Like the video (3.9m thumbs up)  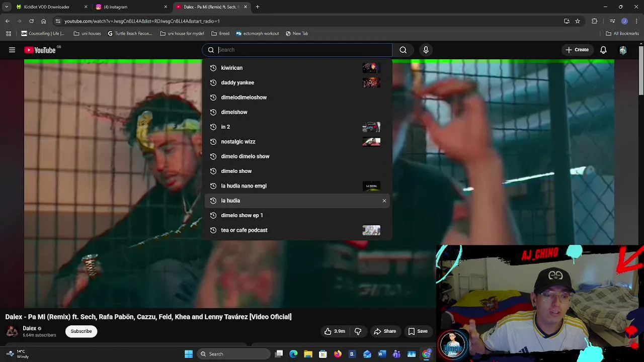[335, 331]
